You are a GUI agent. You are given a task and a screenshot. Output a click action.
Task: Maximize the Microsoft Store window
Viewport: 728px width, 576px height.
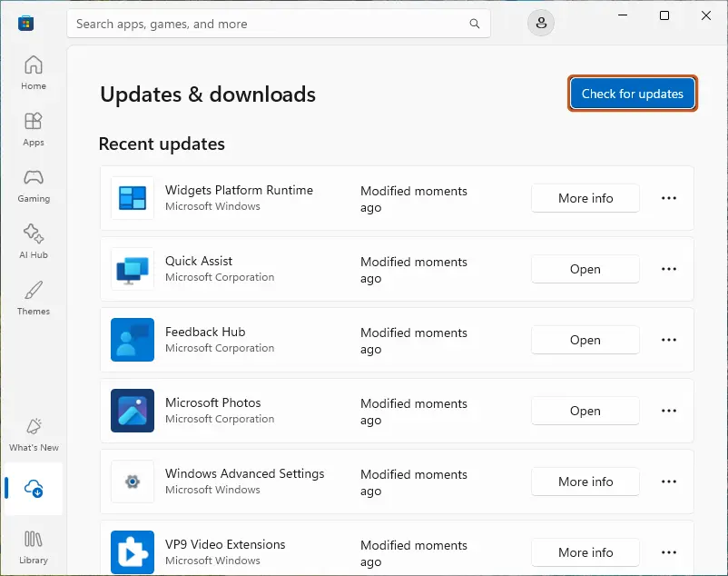coord(664,15)
